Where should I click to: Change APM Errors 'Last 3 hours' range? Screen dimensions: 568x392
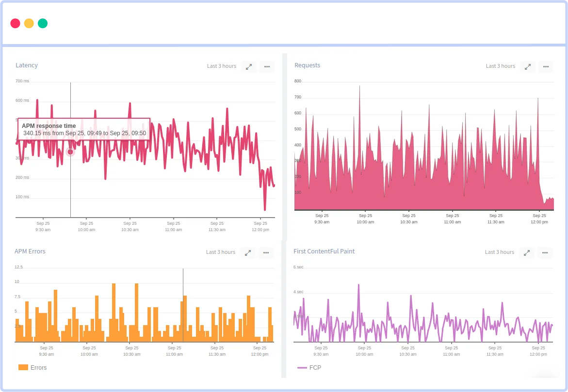221,252
